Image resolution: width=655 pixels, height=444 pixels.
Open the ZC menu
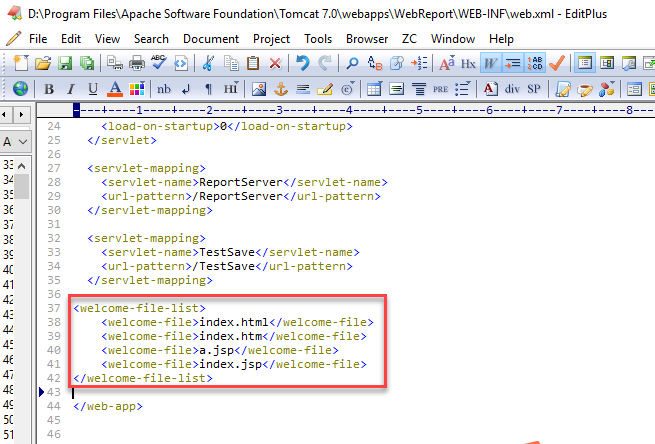[409, 39]
